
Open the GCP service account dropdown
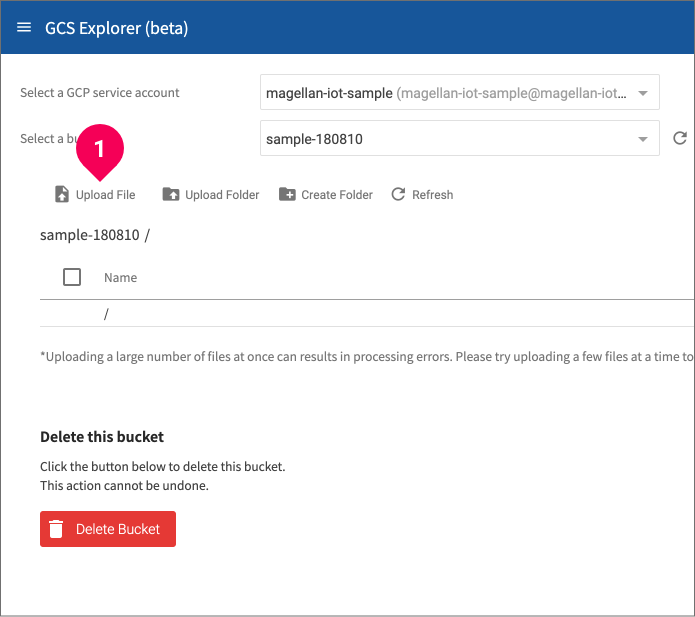coord(460,92)
